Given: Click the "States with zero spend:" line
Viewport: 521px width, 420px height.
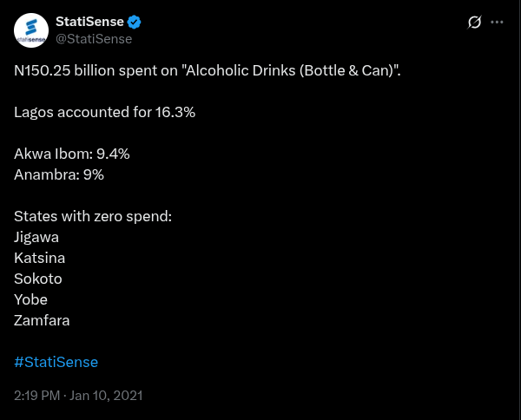Looking at the screenshot, I should tap(93, 216).
